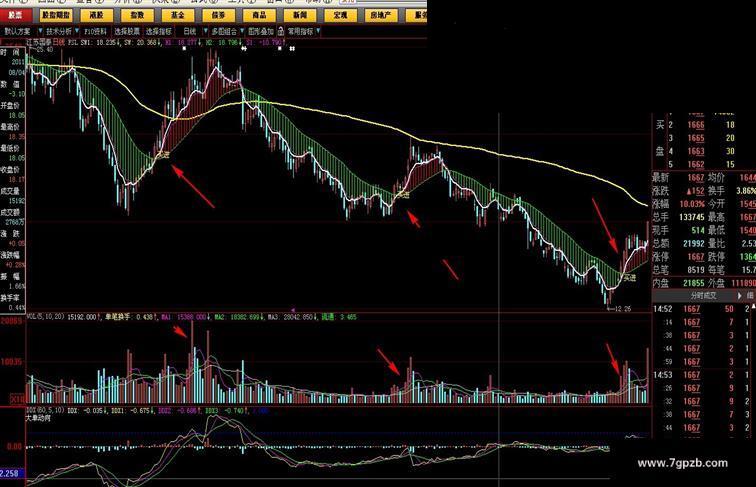Image resolution: width=756 pixels, height=487 pixels.
Task: Click the 内盘 value 21855
Action: point(694,283)
